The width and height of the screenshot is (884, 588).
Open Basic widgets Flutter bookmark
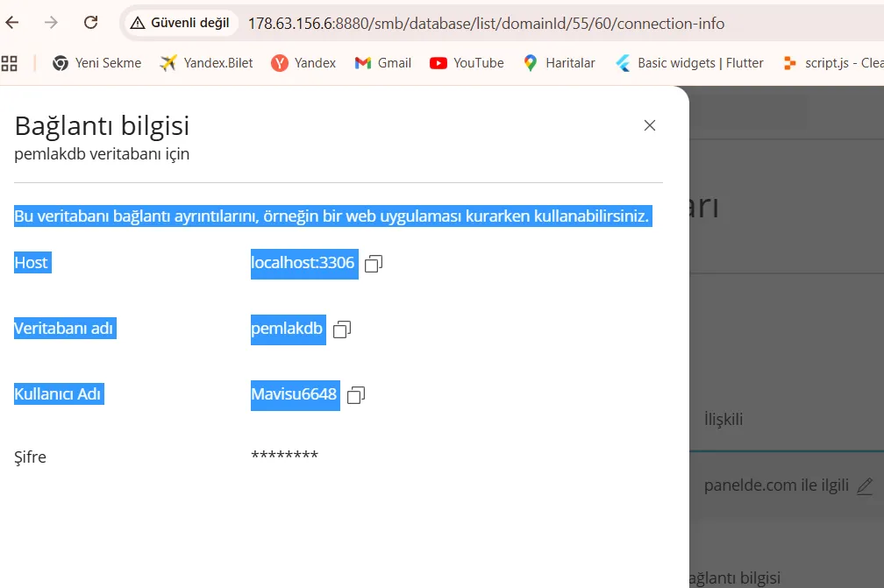tap(689, 63)
